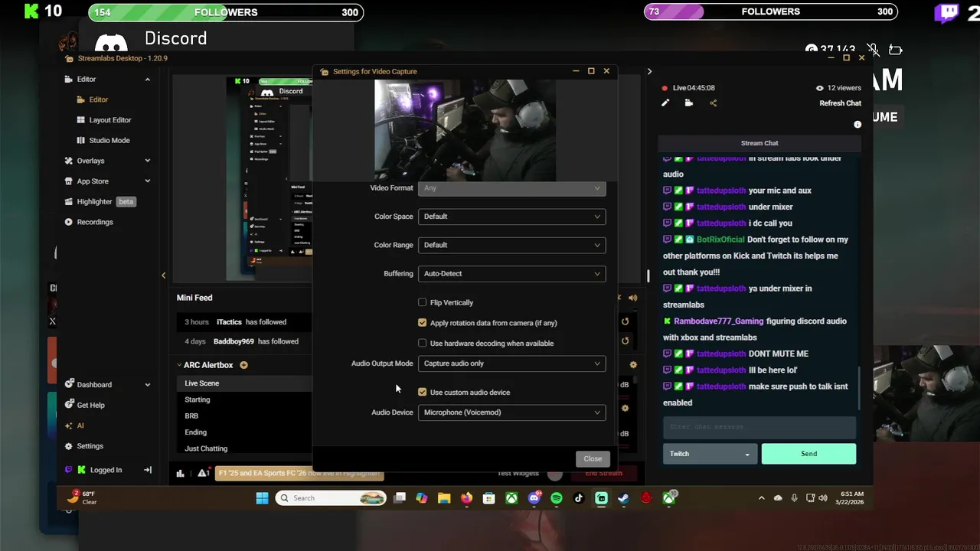Image resolution: width=980 pixels, height=551 pixels.
Task: Close the Video Capture settings dialog
Action: (593, 458)
